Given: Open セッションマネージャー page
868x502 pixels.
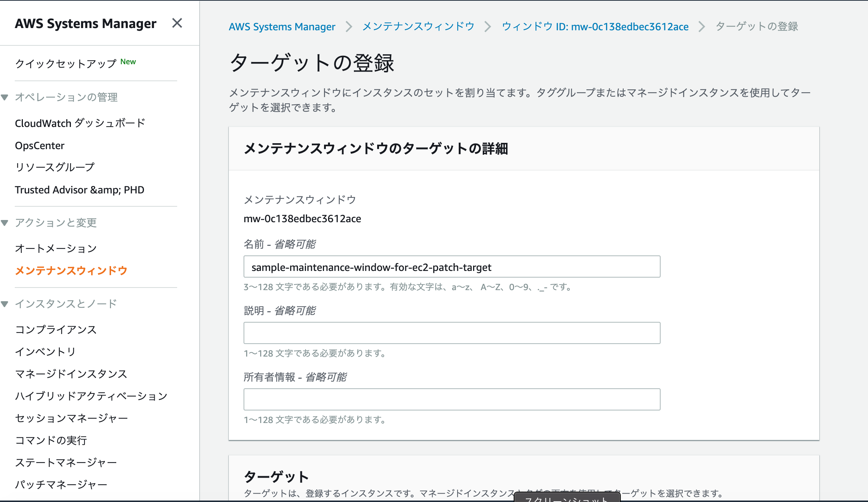Looking at the screenshot, I should tap(71, 418).
